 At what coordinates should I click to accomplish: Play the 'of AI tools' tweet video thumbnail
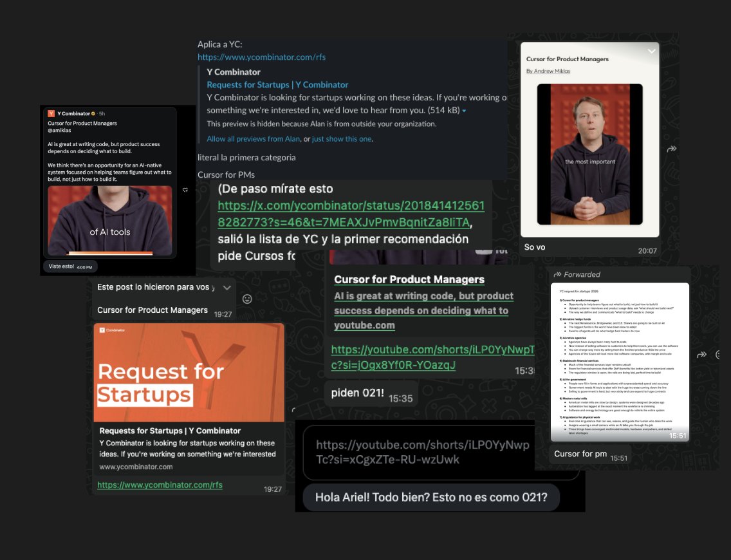coord(110,220)
